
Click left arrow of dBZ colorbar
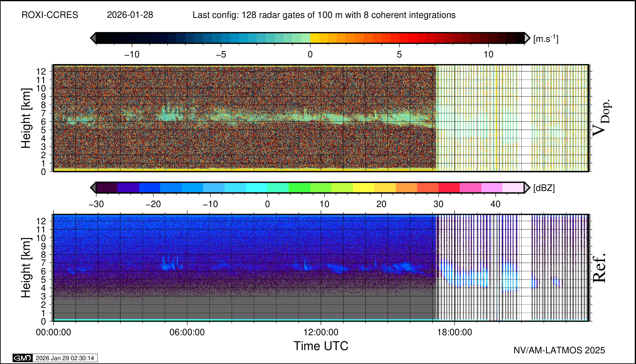(93, 188)
